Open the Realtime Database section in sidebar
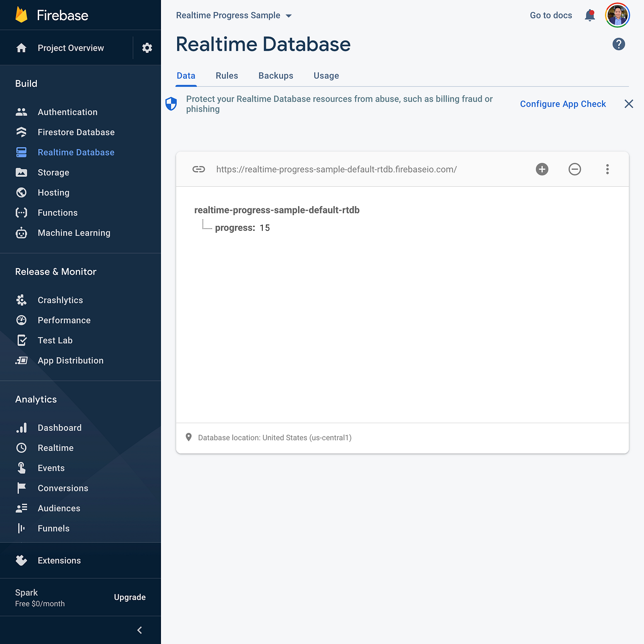This screenshot has height=644, width=644. click(x=76, y=152)
